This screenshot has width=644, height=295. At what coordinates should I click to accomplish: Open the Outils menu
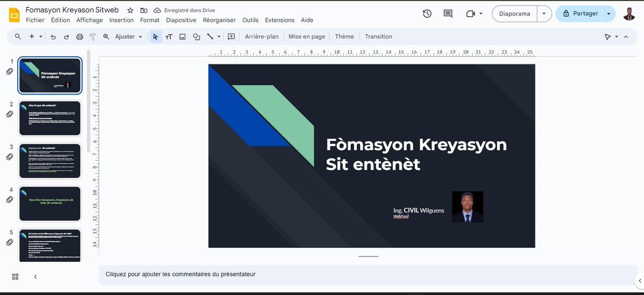click(250, 20)
